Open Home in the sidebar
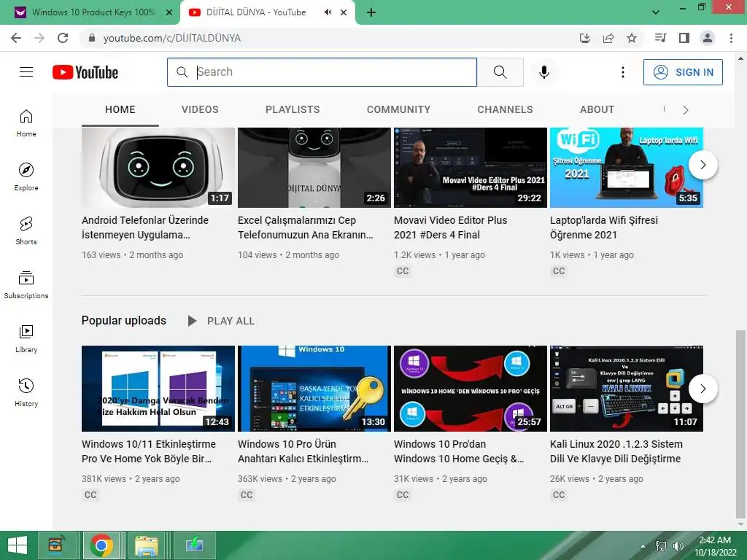 (x=26, y=123)
